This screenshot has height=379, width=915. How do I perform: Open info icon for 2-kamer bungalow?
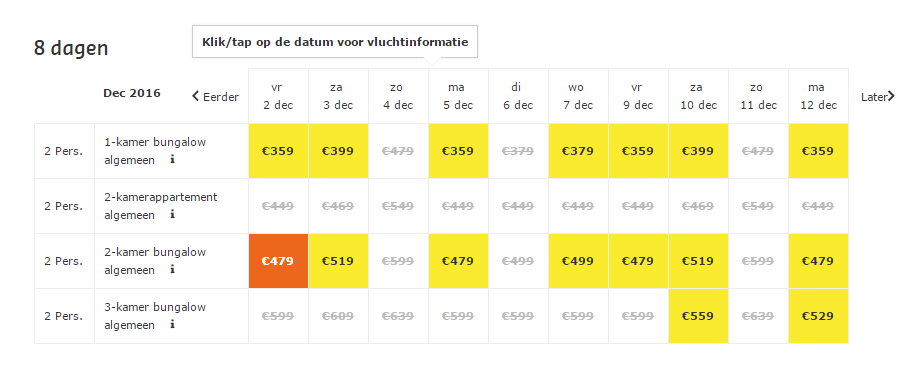tap(172, 269)
